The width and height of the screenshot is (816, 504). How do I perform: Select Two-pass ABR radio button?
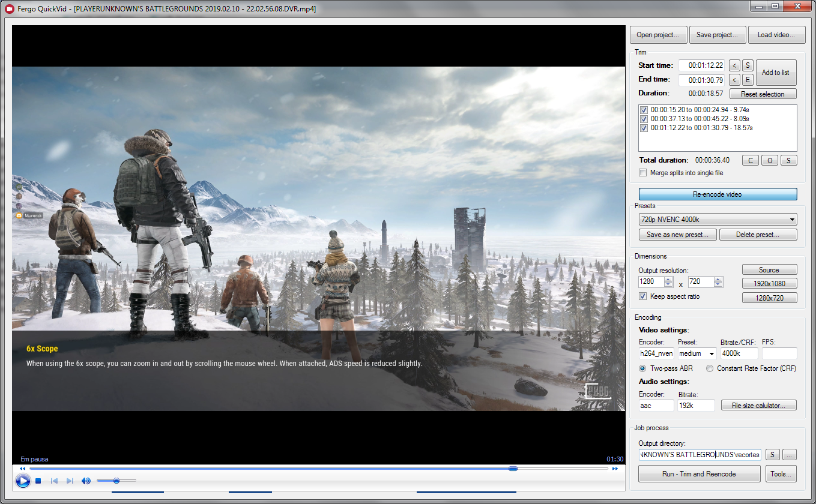(643, 368)
